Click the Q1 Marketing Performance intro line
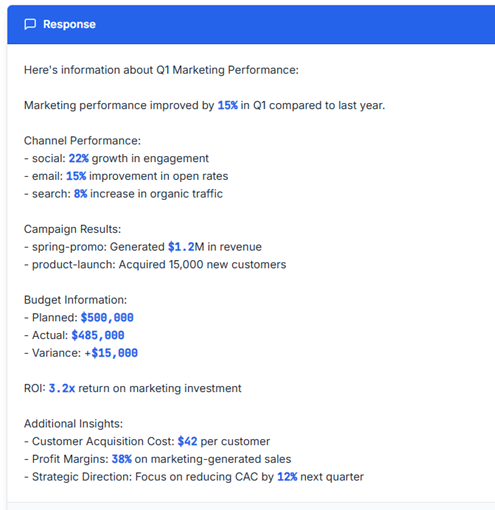The image size is (495, 510). pyautogui.click(x=161, y=70)
